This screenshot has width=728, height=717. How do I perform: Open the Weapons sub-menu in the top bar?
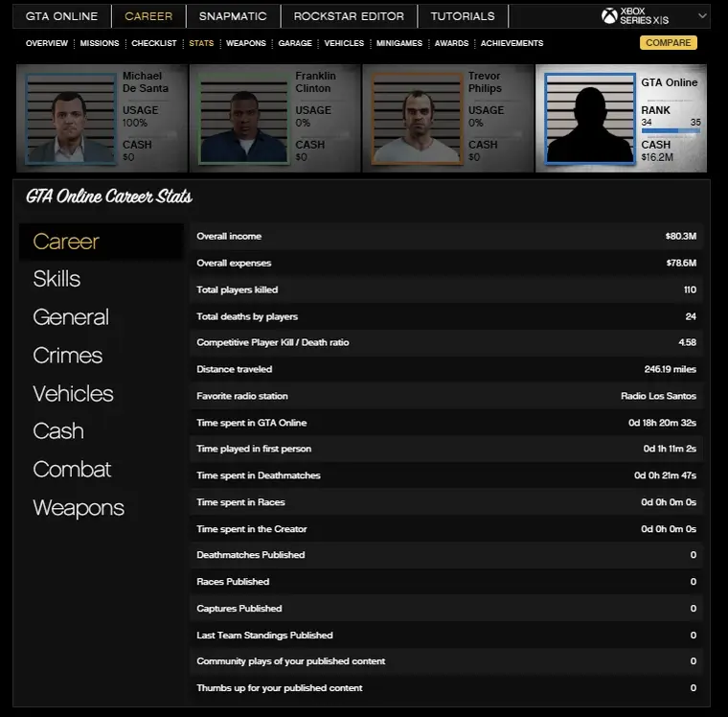(246, 43)
